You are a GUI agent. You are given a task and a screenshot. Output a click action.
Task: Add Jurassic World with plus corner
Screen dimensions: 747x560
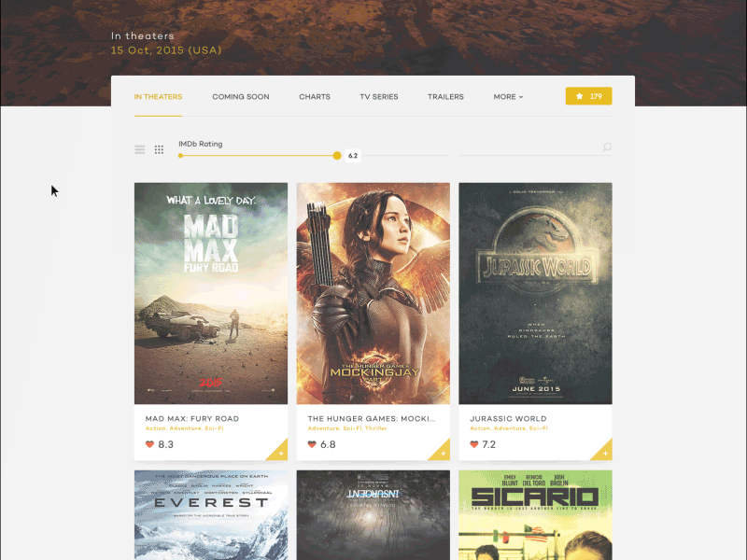604,453
